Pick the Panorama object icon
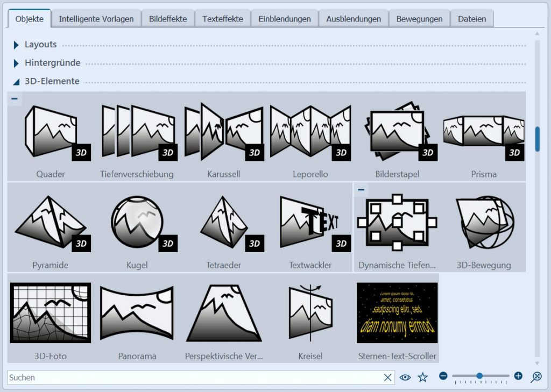 137,313
